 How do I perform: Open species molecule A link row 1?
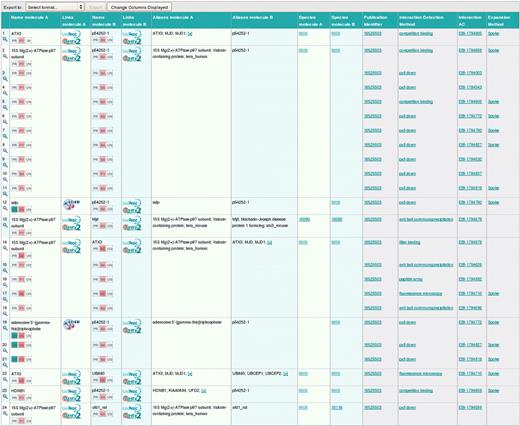[303, 34]
